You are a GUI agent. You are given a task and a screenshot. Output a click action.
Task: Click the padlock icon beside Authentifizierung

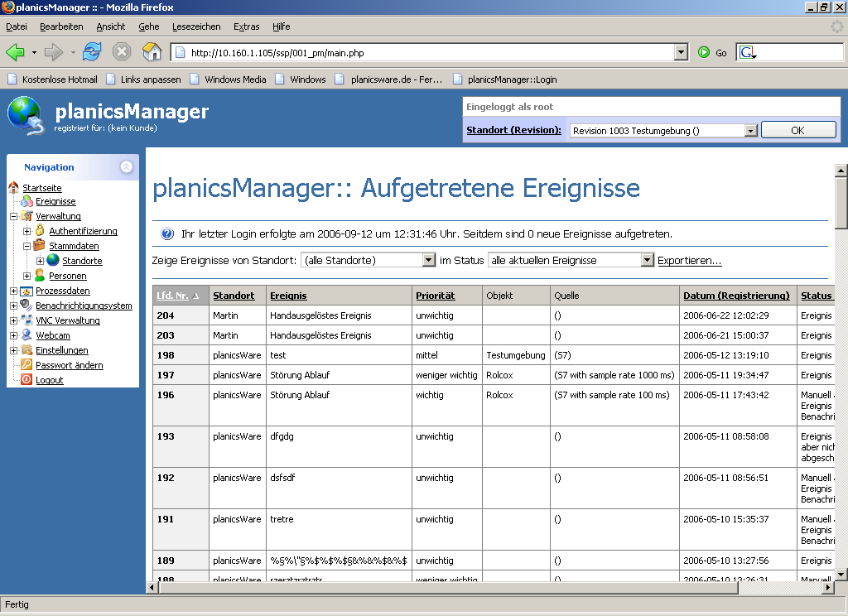(x=40, y=230)
